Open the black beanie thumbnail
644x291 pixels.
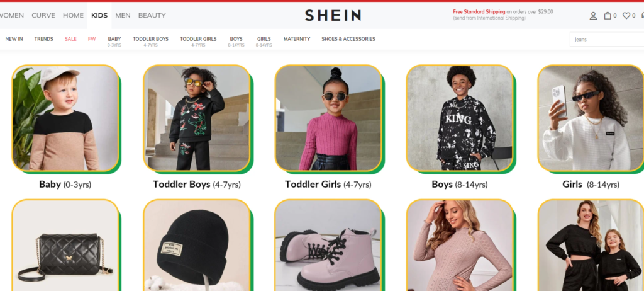[196, 245]
